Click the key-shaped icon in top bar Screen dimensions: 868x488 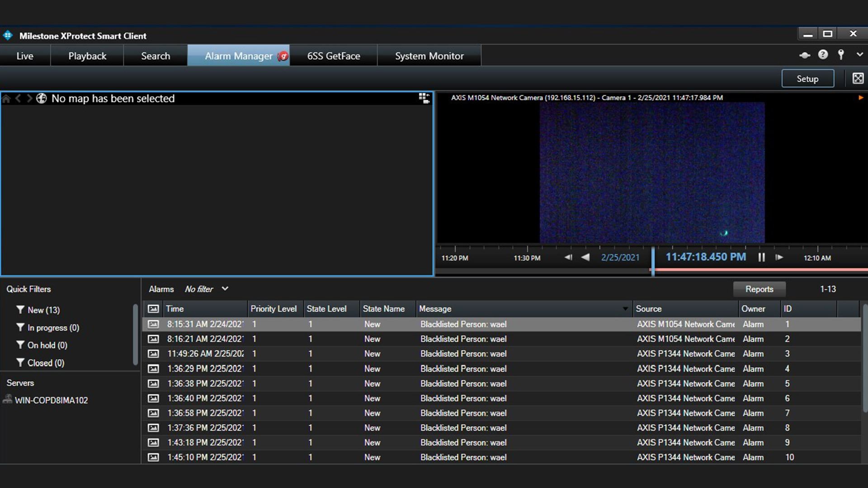pos(841,55)
